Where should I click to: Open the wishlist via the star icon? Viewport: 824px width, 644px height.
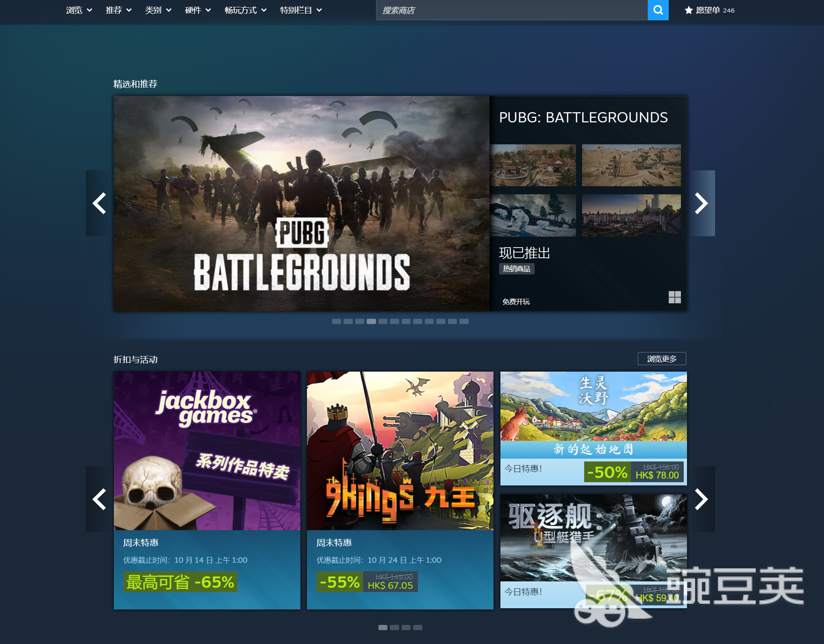click(x=688, y=10)
